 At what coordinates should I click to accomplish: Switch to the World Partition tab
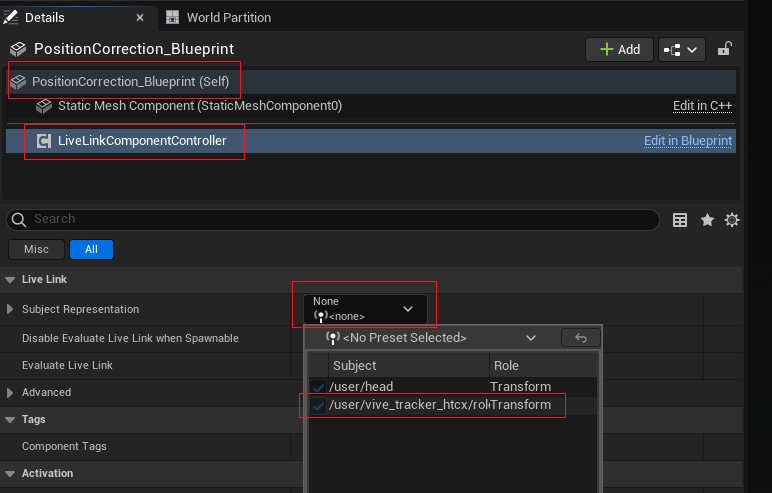[228, 17]
